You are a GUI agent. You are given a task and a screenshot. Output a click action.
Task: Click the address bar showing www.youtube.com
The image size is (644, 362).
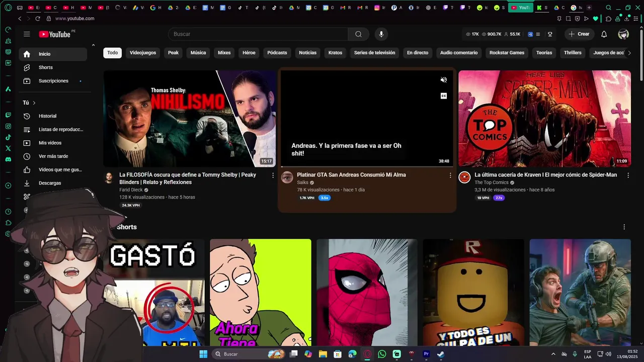tap(74, 19)
